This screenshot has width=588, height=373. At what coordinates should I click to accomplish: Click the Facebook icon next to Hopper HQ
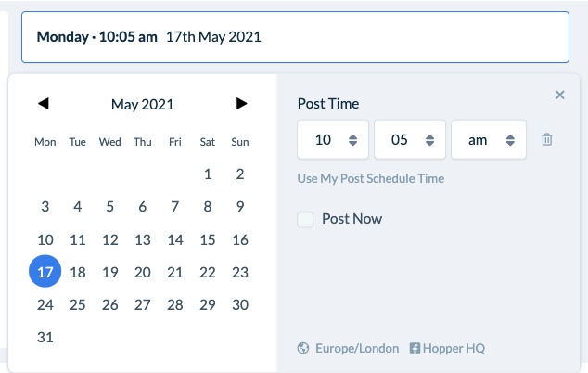[415, 348]
